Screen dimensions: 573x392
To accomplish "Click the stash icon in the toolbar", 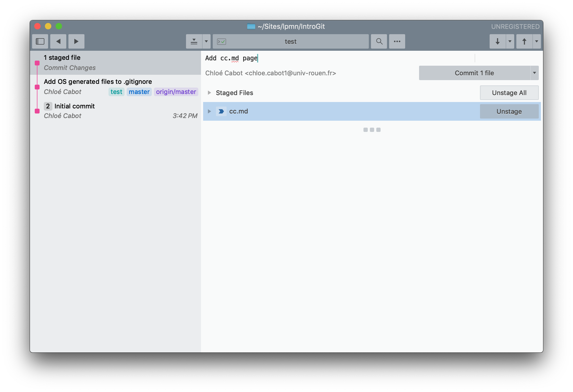I will (x=194, y=41).
